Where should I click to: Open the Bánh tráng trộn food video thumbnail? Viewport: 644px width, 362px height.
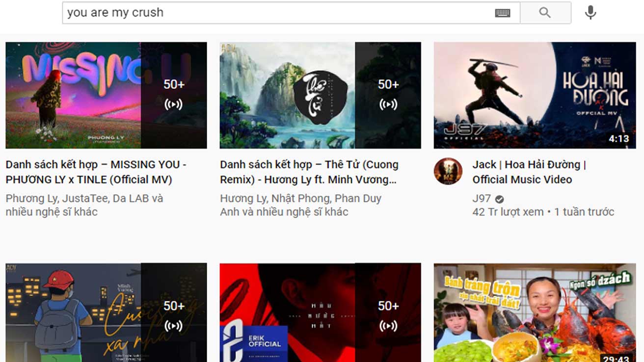[x=538, y=314]
